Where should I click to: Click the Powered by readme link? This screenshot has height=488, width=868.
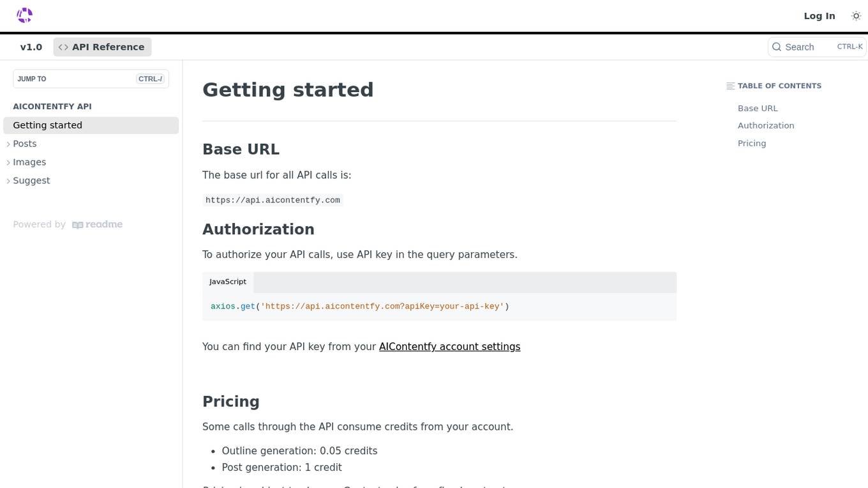(x=68, y=225)
